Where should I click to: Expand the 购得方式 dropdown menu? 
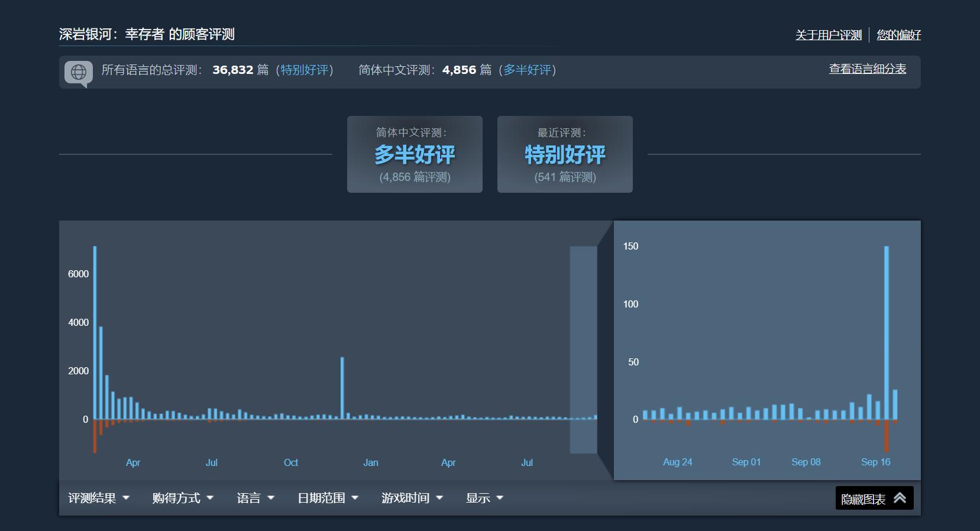(183, 498)
